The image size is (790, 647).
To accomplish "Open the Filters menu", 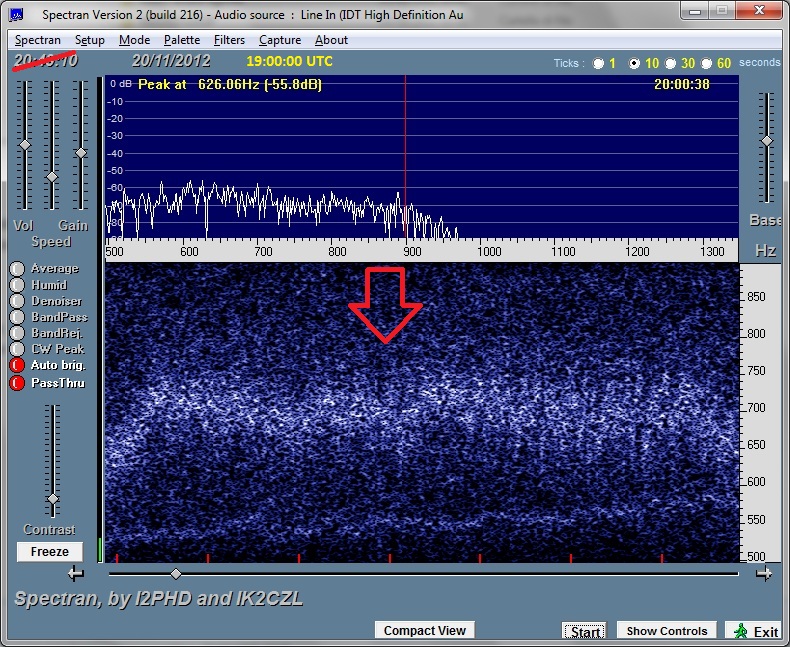I will [x=229, y=40].
